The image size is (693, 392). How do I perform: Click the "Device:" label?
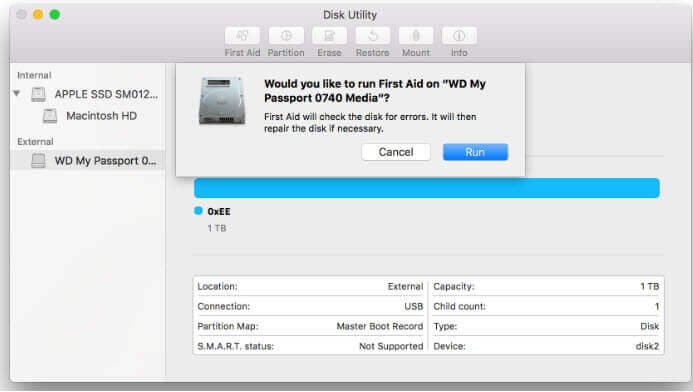pos(449,346)
